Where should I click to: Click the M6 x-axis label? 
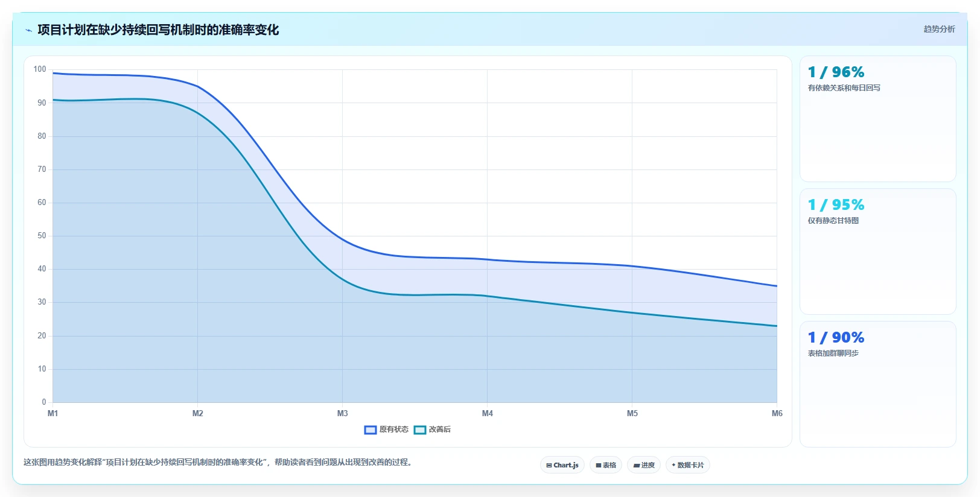(777, 414)
